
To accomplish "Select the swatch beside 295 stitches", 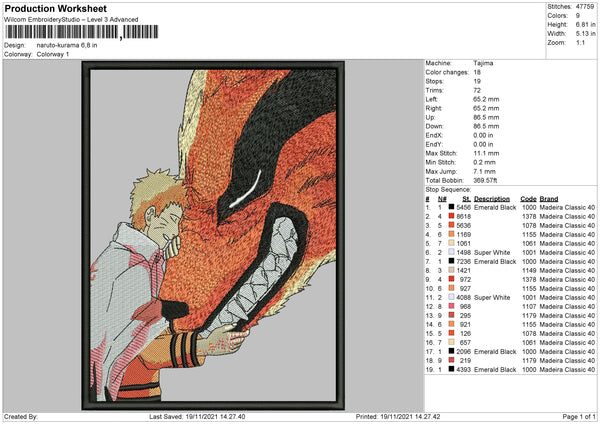I will [x=452, y=315].
